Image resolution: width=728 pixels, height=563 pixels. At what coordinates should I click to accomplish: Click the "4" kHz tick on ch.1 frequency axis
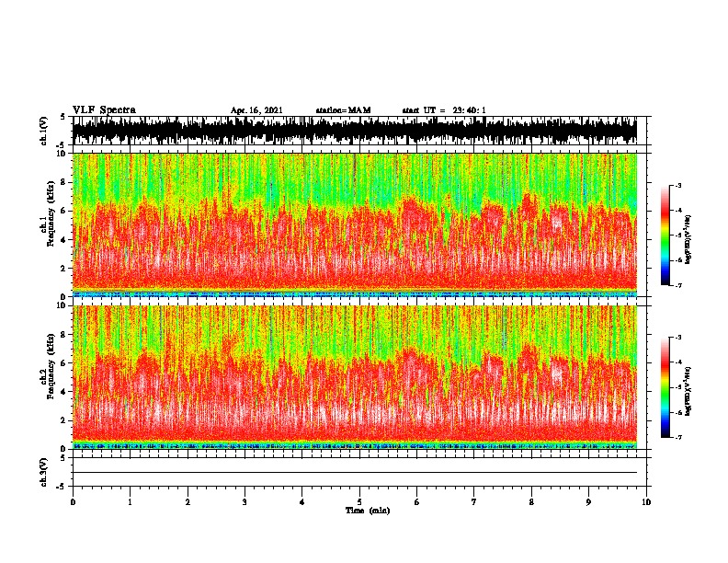click(x=63, y=240)
